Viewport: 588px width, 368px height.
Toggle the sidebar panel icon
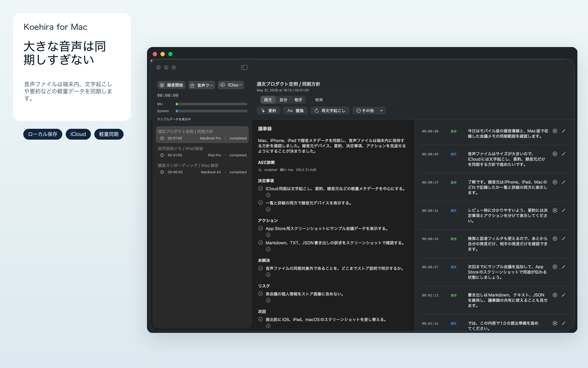244,67
